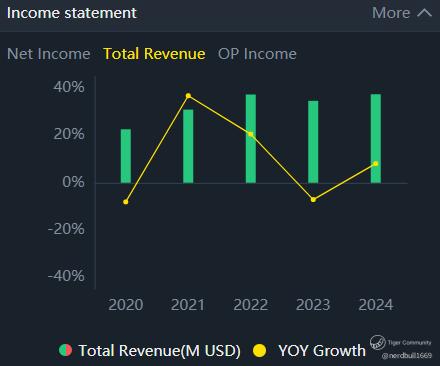Select the 2023 green revenue bar
The image size is (440, 366).
313,142
